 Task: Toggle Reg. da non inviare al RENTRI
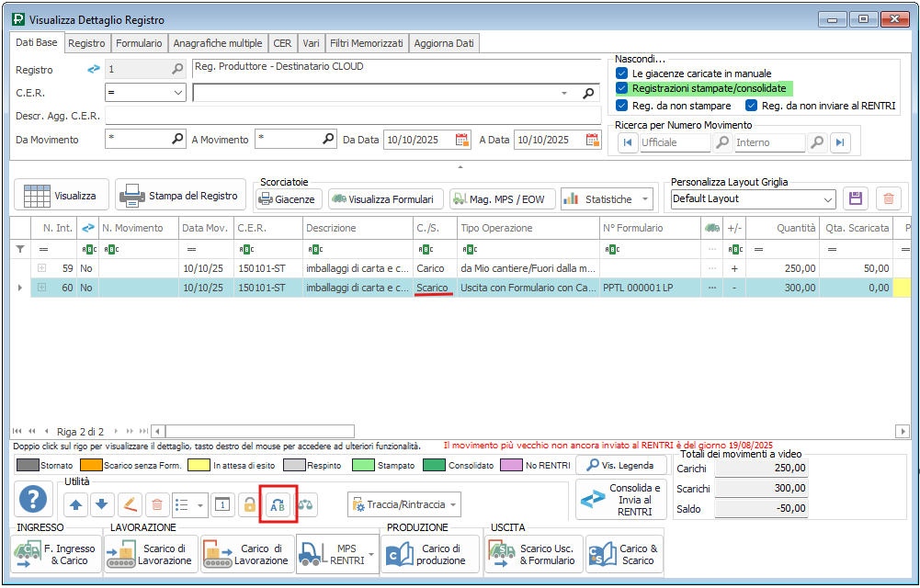(752, 106)
